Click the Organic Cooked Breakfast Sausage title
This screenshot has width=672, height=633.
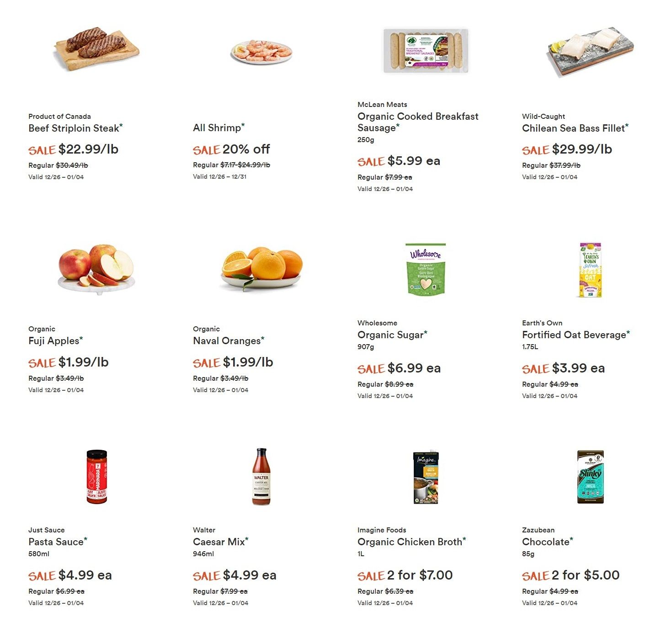[418, 122]
